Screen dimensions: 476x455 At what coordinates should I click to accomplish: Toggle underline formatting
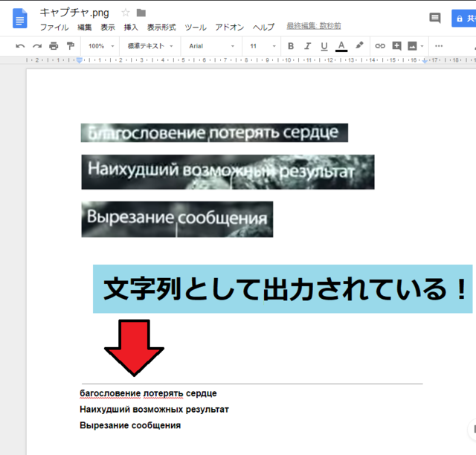(x=324, y=46)
